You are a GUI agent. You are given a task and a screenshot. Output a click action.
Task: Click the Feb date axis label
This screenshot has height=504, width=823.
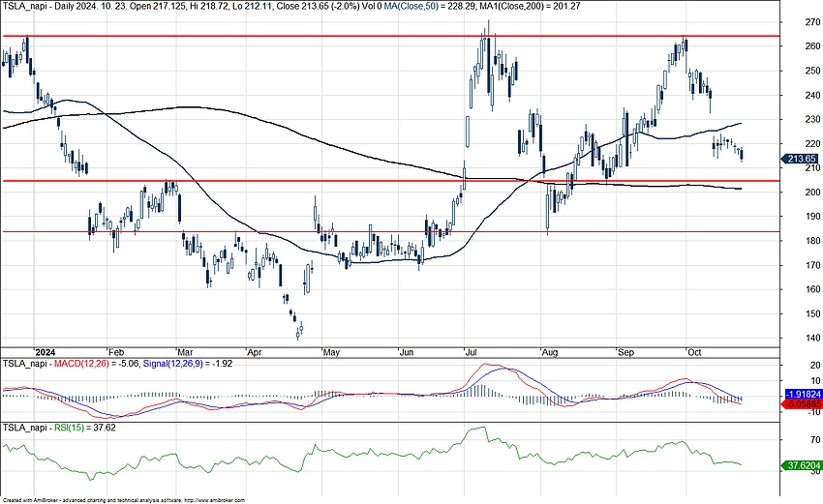[116, 352]
